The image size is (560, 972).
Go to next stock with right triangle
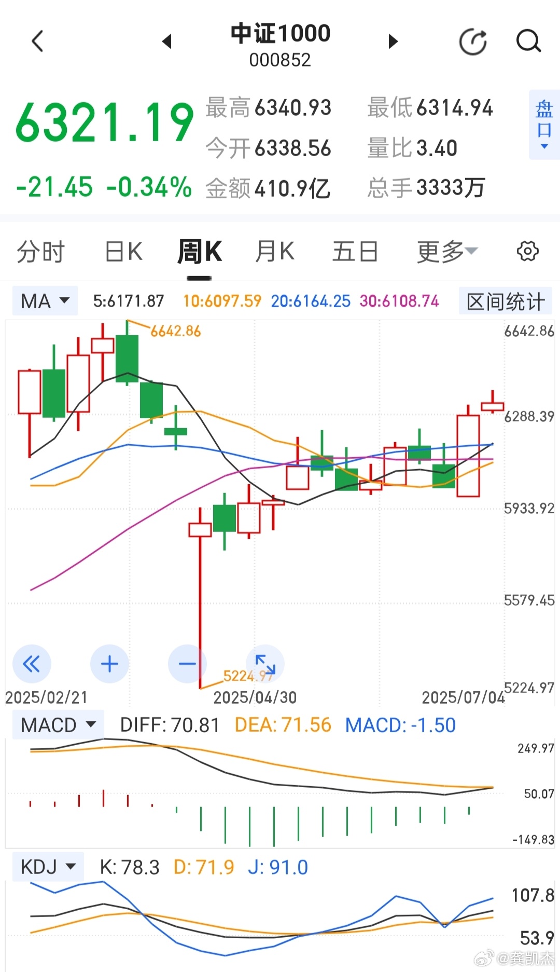[x=393, y=41]
